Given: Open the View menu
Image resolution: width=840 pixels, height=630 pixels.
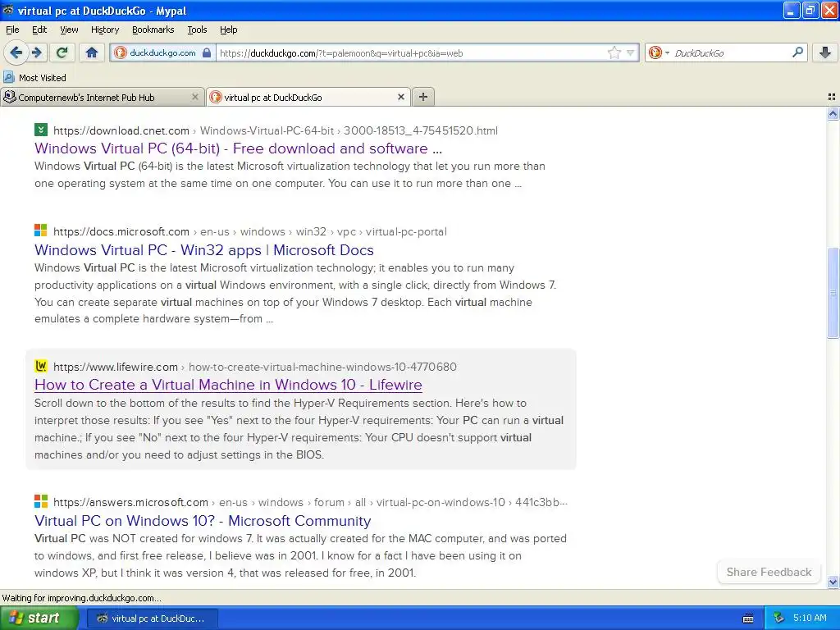Looking at the screenshot, I should click(69, 30).
